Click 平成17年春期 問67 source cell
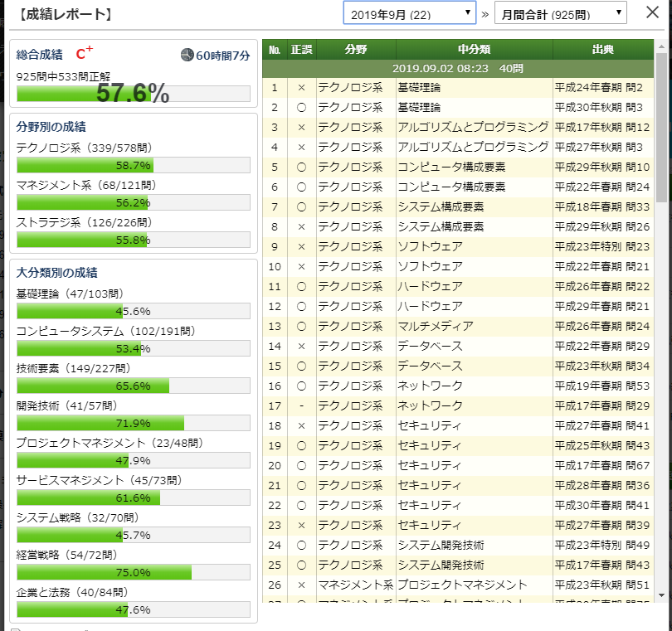 (602, 466)
